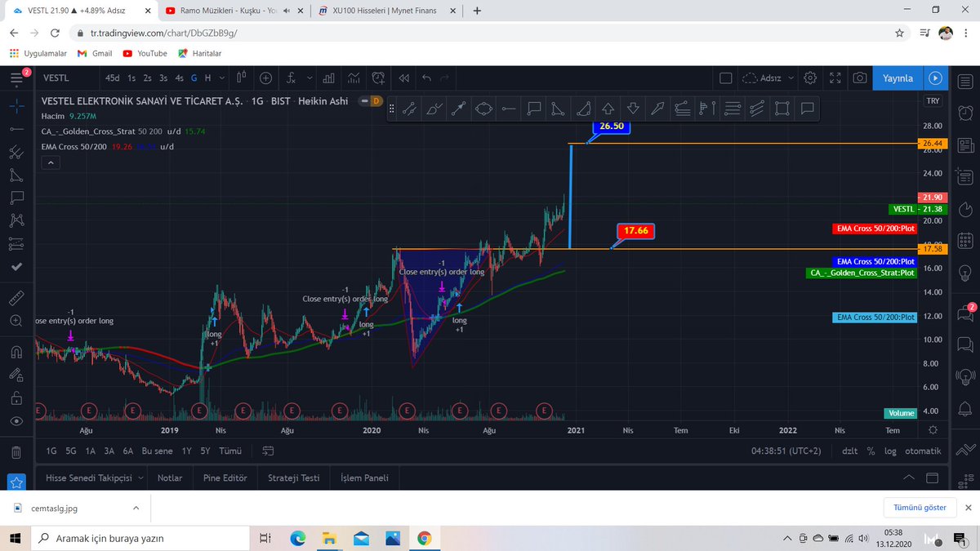Open the Adsız layout dropdown
This screenshot has height=551, width=980.
(766, 78)
